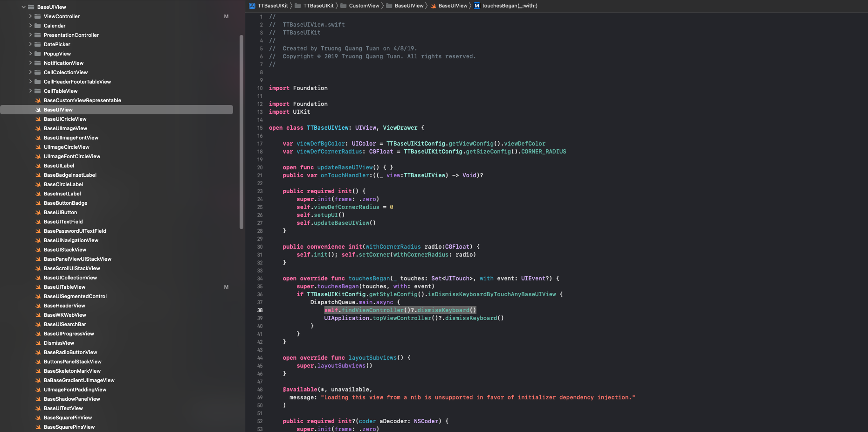This screenshot has height=432, width=868.
Task: Open the ButtonsPanelStackView file
Action: (73, 362)
